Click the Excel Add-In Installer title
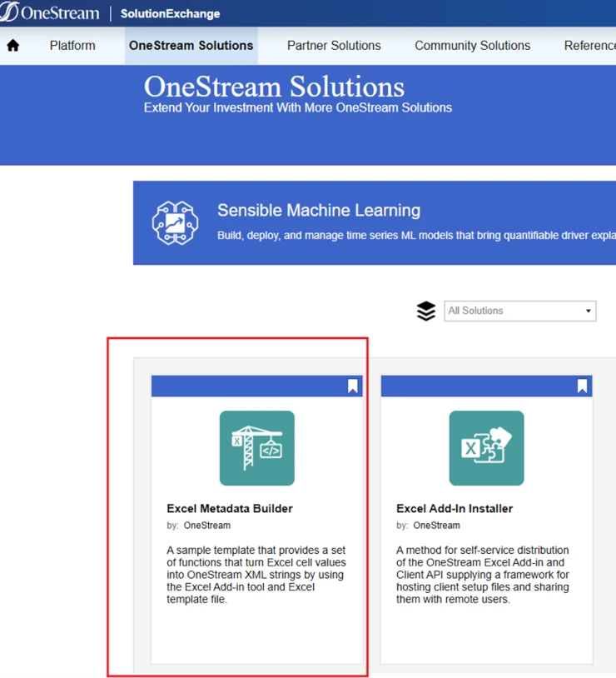 coord(455,508)
